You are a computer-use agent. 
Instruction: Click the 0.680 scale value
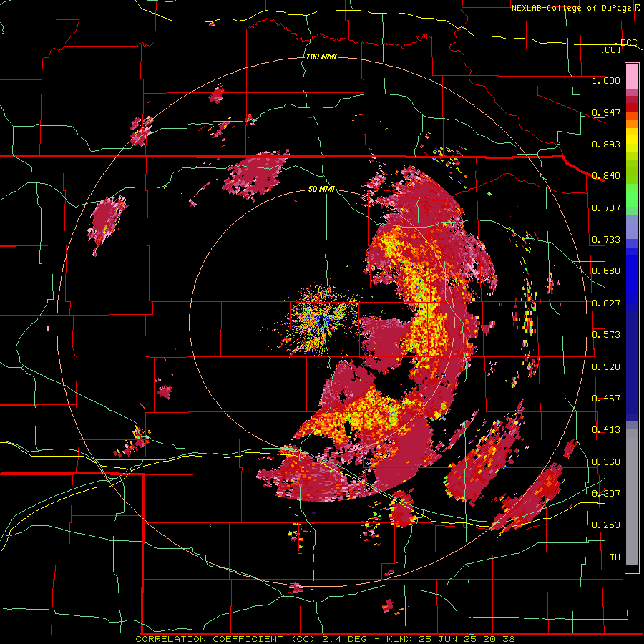point(606,271)
